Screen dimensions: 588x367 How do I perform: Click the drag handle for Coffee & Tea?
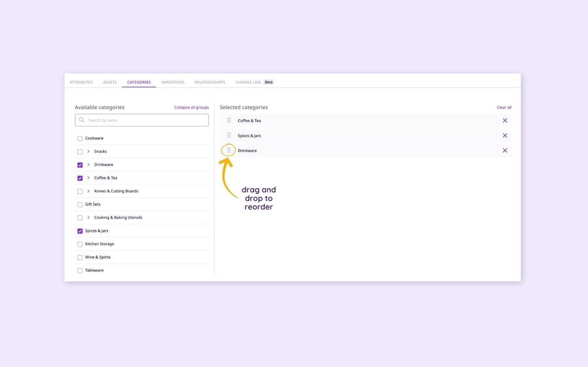(229, 120)
